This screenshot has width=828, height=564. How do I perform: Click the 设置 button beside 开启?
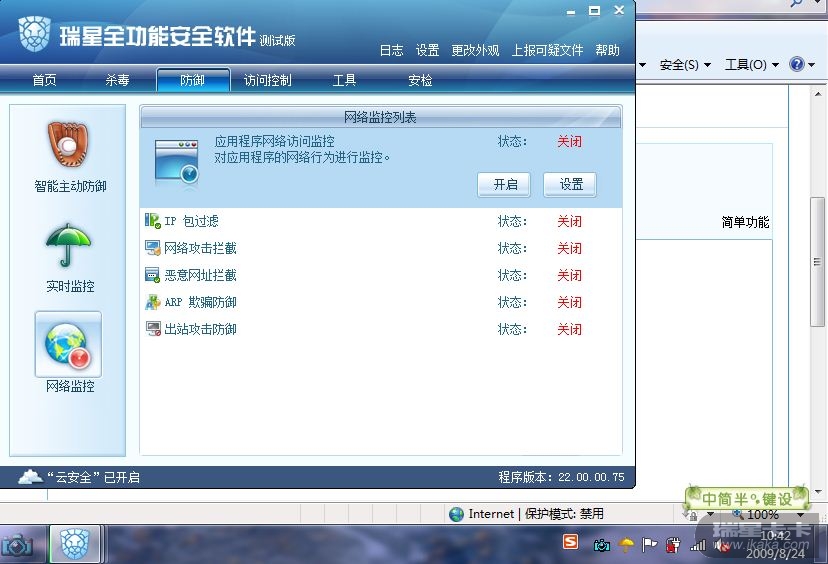[x=570, y=184]
